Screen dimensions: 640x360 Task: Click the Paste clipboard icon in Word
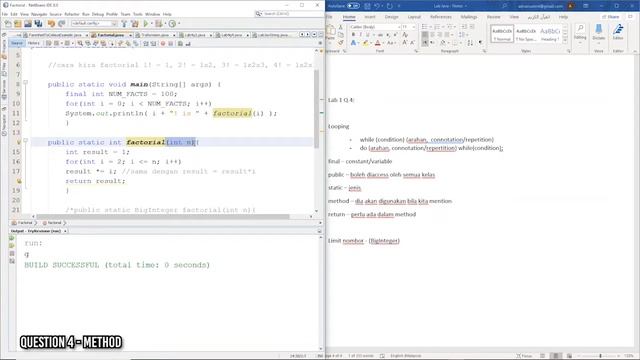(331, 31)
